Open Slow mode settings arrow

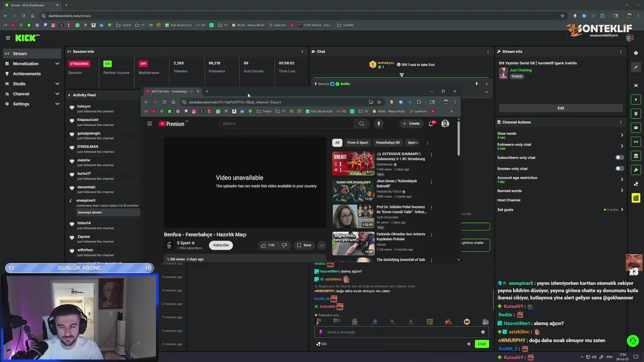pyautogui.click(x=622, y=135)
